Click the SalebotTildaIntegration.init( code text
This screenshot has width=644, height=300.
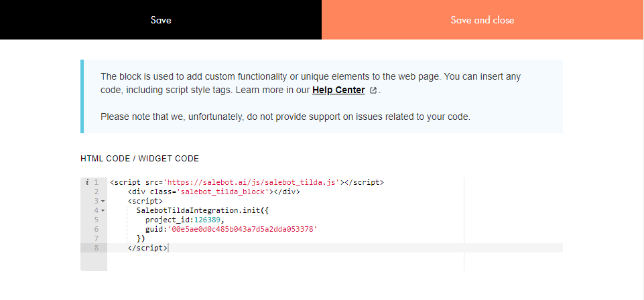point(202,210)
